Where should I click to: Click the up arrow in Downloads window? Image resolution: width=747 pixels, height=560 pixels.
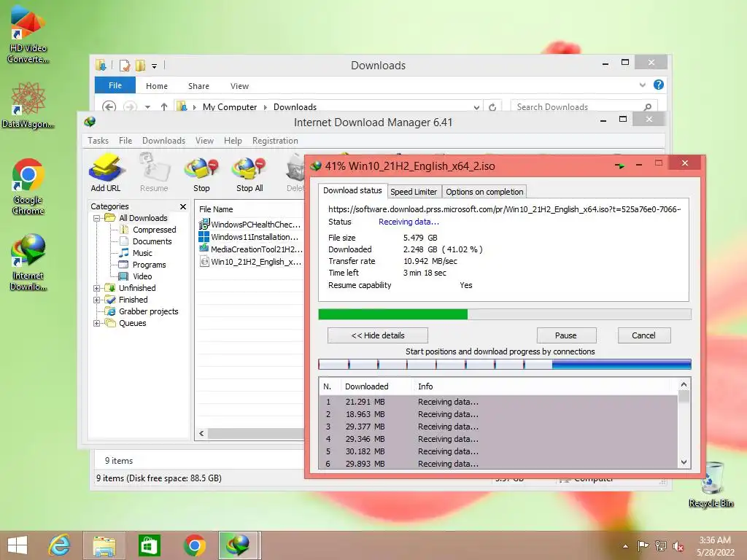(164, 107)
